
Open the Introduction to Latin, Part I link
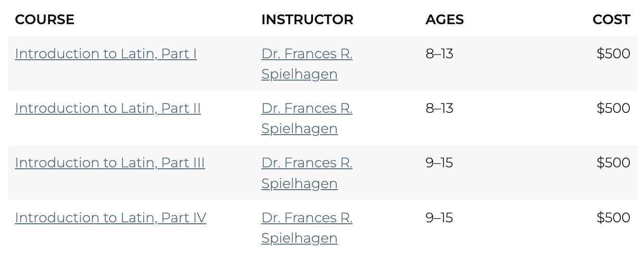pyautogui.click(x=106, y=54)
